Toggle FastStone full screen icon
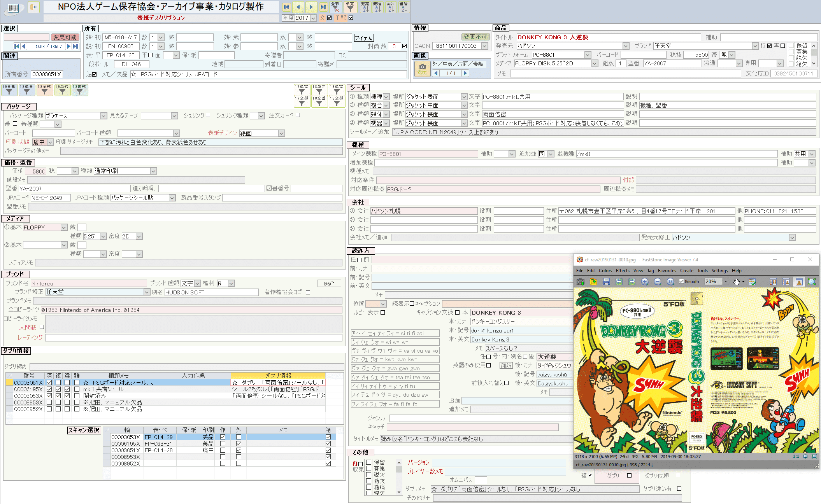The width and height of the screenshot is (821, 504). coord(812,282)
